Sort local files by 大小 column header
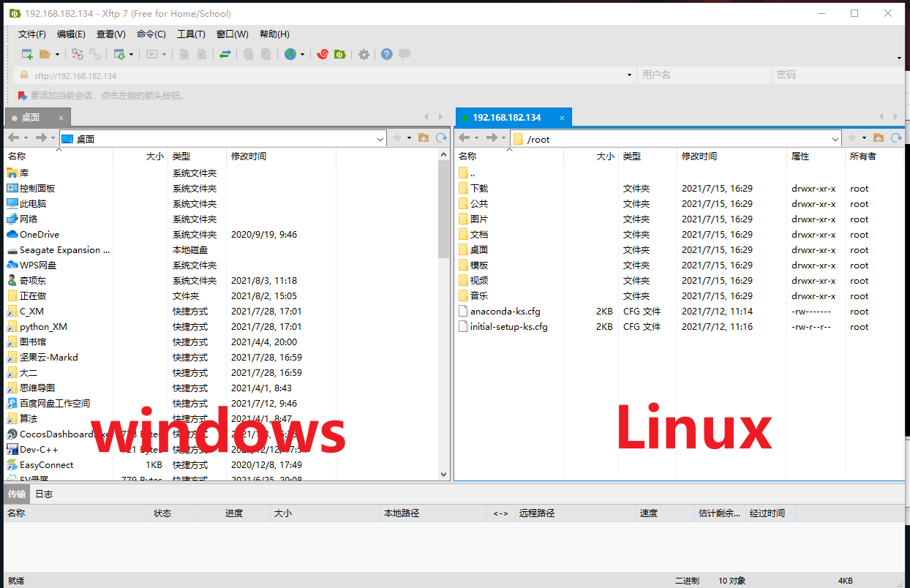This screenshot has height=588, width=910. coord(140,157)
